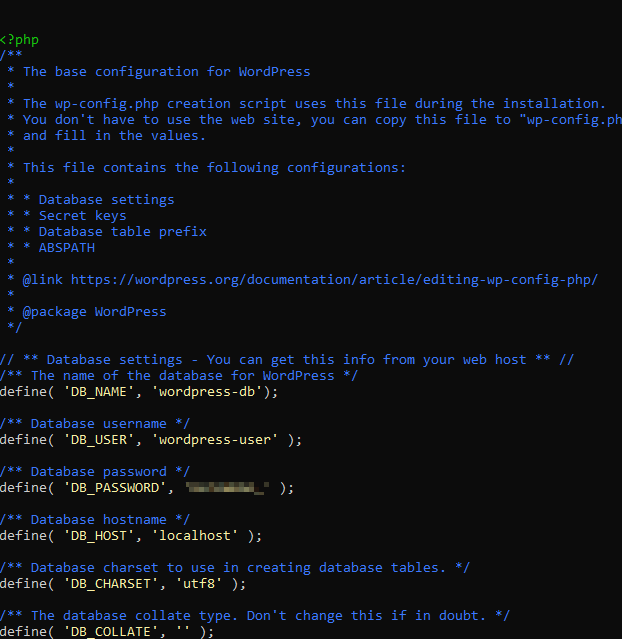Click the @package annotation tag
This screenshot has width=622, height=639.
(x=54, y=311)
